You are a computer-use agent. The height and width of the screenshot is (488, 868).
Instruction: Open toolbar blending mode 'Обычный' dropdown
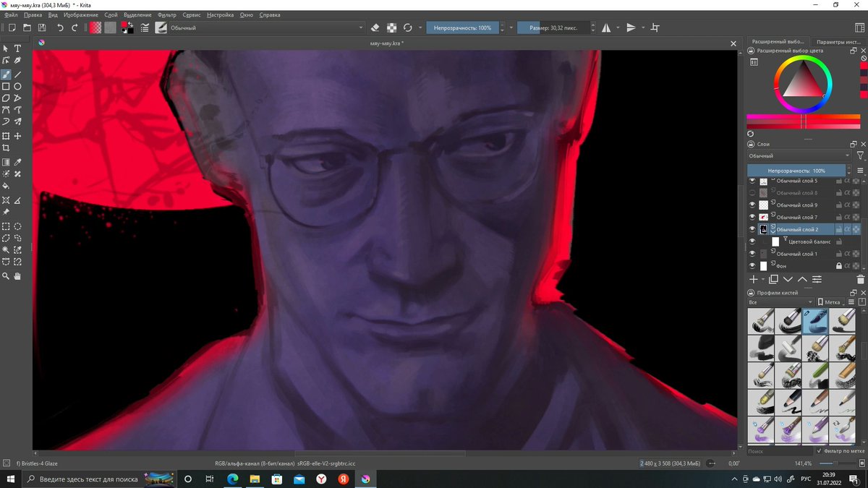pos(267,27)
